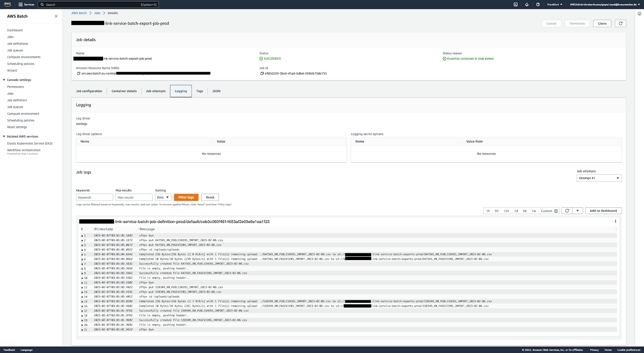Open the Attempt #1 dropdown
Viewport: 644px width, 353px height.
(x=599, y=178)
